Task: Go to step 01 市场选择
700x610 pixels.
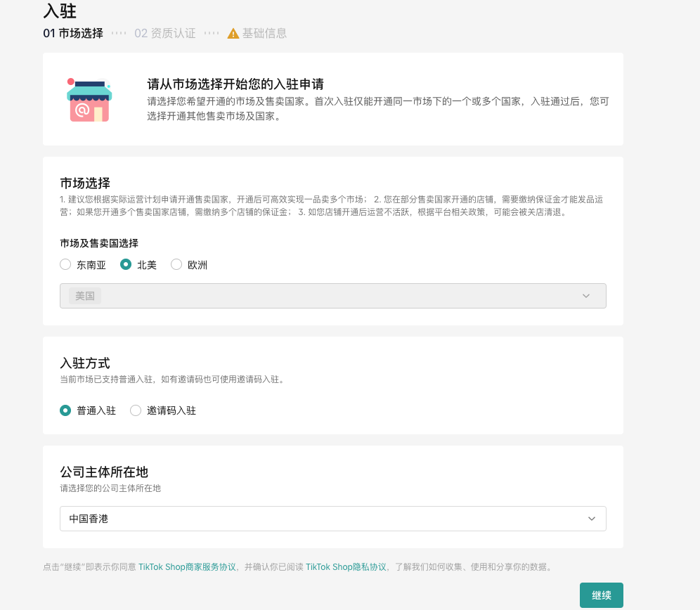Action: (x=73, y=33)
